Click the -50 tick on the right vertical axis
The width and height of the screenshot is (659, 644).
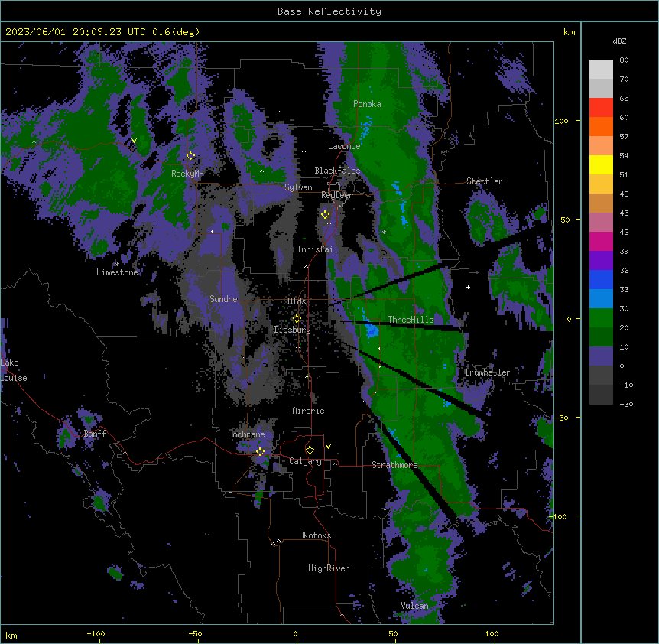561,418
